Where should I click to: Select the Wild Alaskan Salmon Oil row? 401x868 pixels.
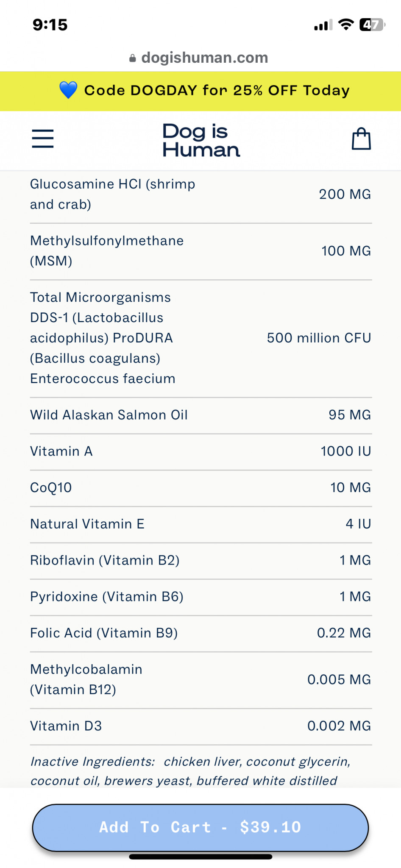tap(200, 415)
